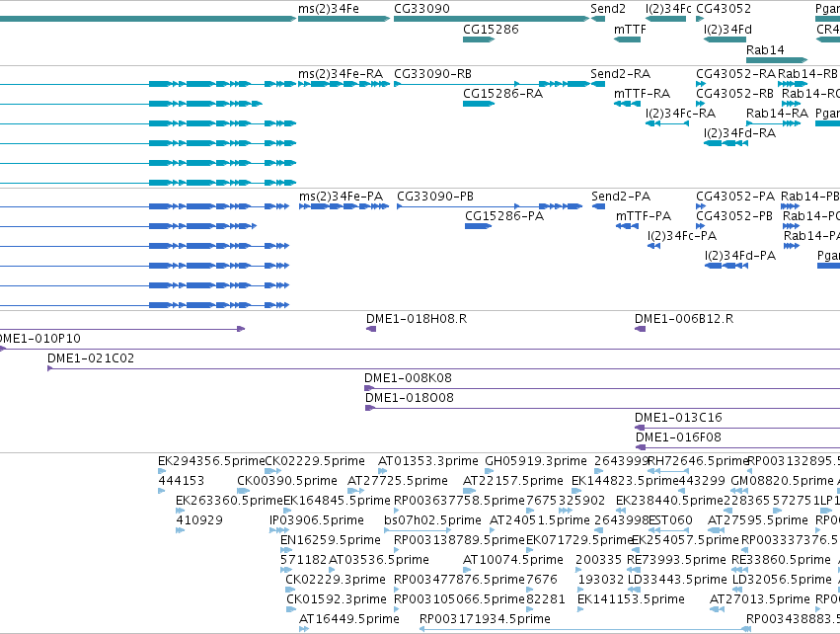
Task: Click EST EK141153.5prime label
Action: pos(631,598)
